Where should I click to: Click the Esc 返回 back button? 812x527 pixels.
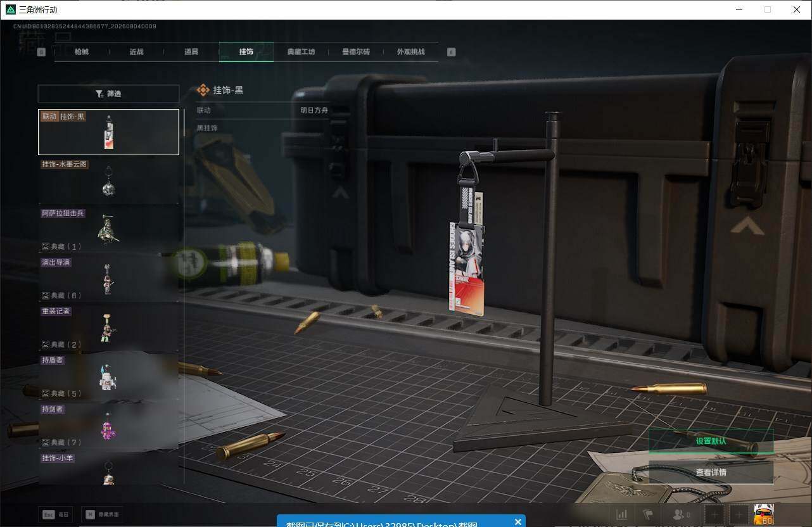56,514
